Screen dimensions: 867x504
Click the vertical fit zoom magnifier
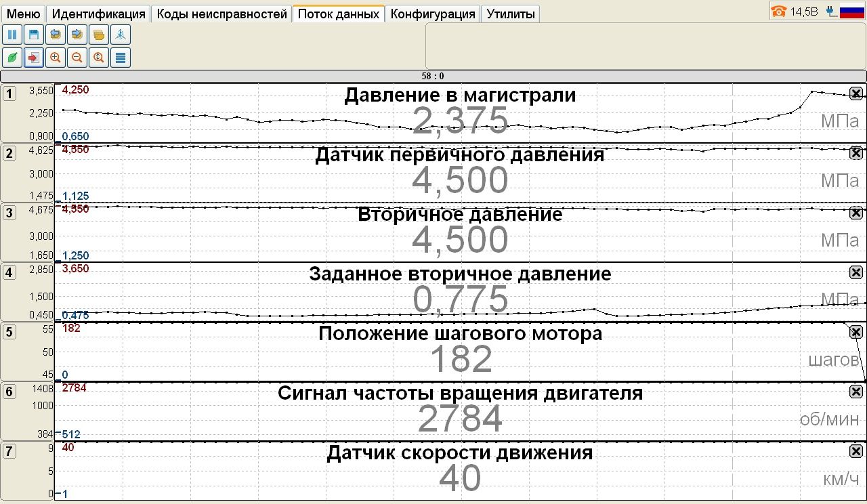click(x=99, y=58)
